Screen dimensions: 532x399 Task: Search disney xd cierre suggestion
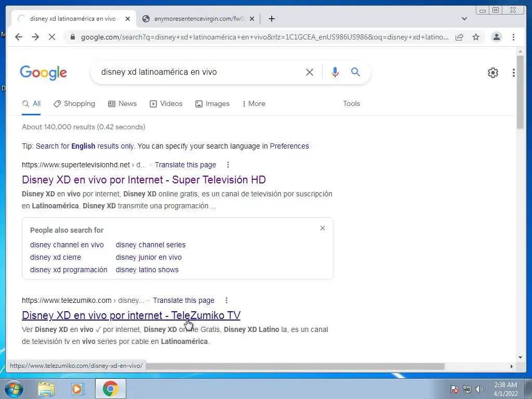[x=56, y=258]
